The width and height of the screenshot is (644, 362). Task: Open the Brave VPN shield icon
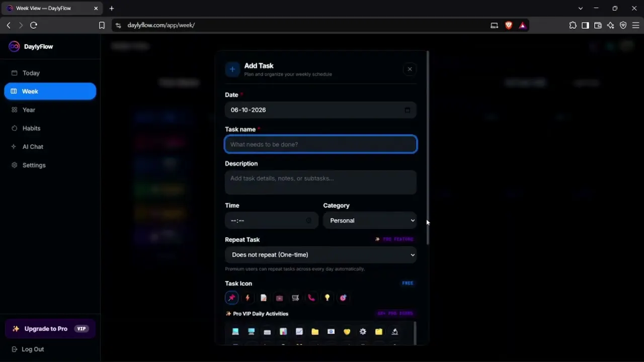623,25
